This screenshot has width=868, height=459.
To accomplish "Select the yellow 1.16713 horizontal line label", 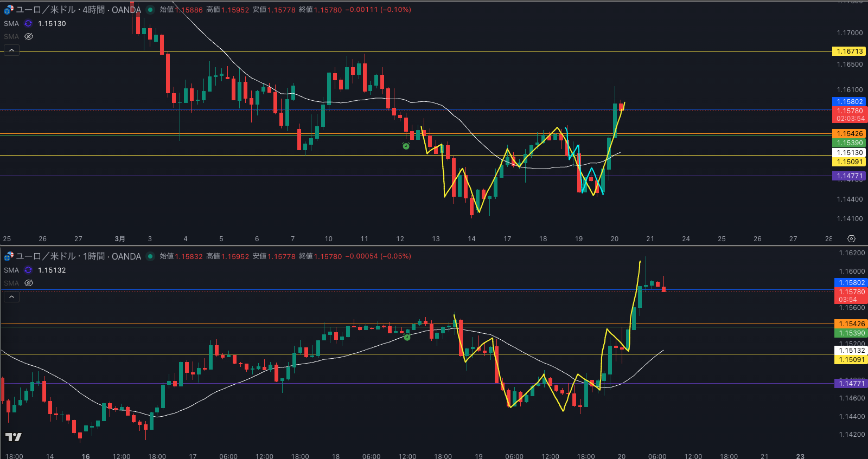I will (849, 51).
